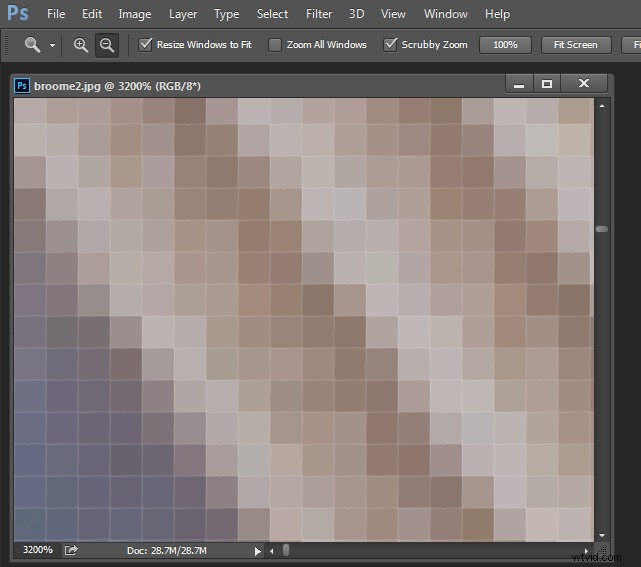Viewport: 641px width, 567px height.
Task: Click the Doc: 28.7M/28.7M status text
Action: click(166, 551)
